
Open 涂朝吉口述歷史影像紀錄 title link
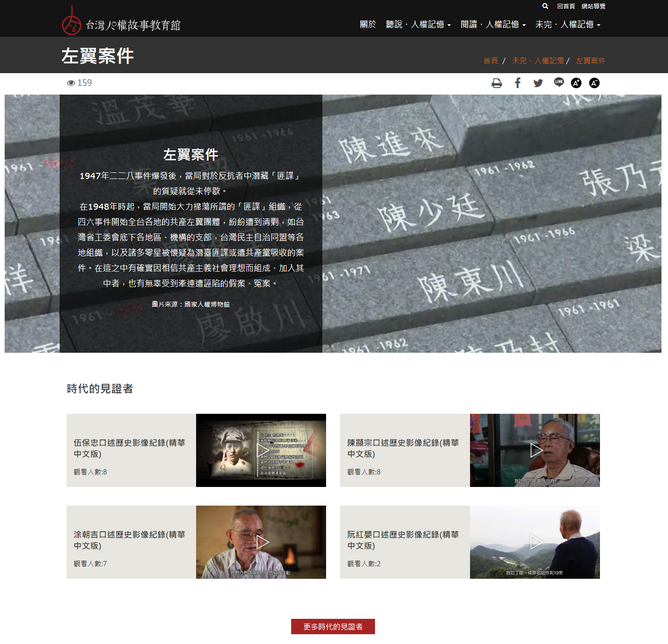point(130,540)
